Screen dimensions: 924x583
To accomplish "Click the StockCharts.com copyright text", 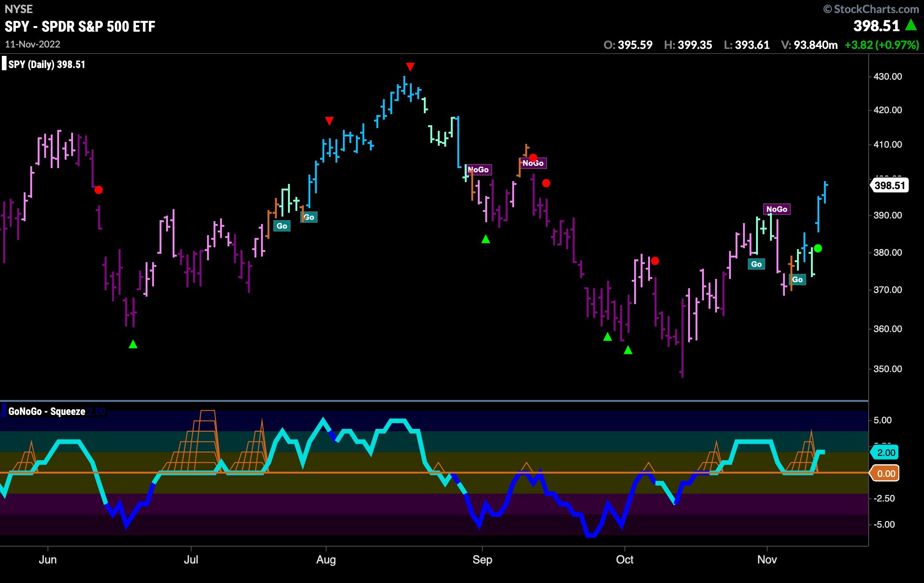I will (x=871, y=9).
